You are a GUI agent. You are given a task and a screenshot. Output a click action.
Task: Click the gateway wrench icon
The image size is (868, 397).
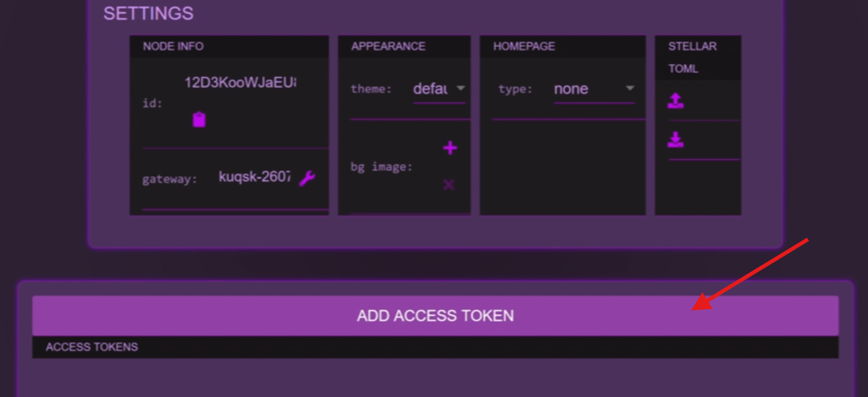pos(307,178)
